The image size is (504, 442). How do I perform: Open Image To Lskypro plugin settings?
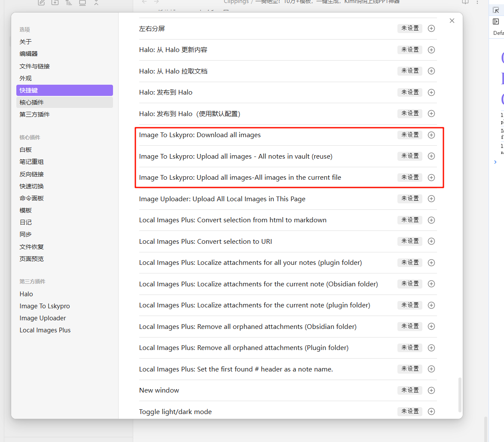45,306
